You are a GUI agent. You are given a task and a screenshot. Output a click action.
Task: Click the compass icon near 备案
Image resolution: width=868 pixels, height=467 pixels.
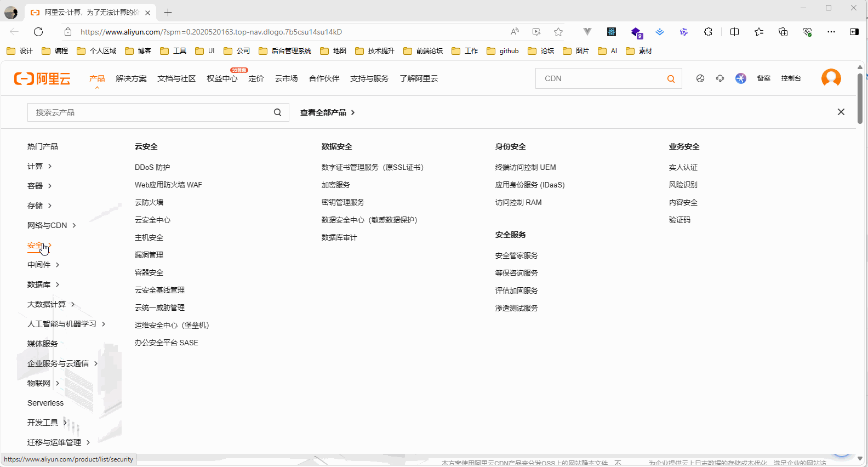pyautogui.click(x=700, y=78)
